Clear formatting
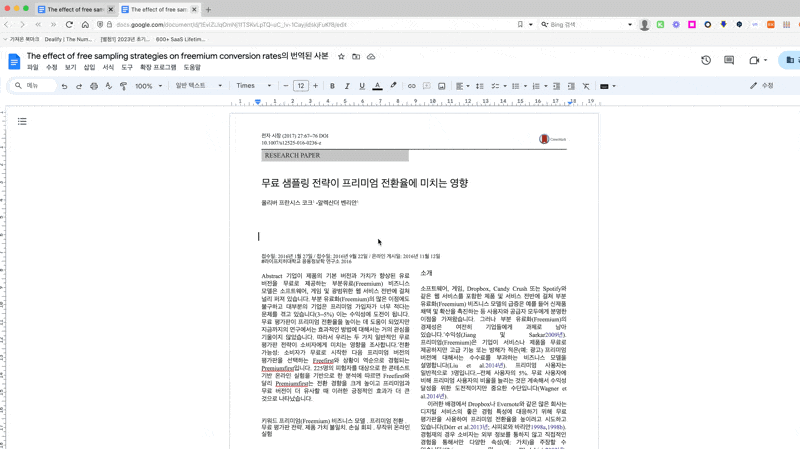This screenshot has width=800, height=449. click(586, 86)
